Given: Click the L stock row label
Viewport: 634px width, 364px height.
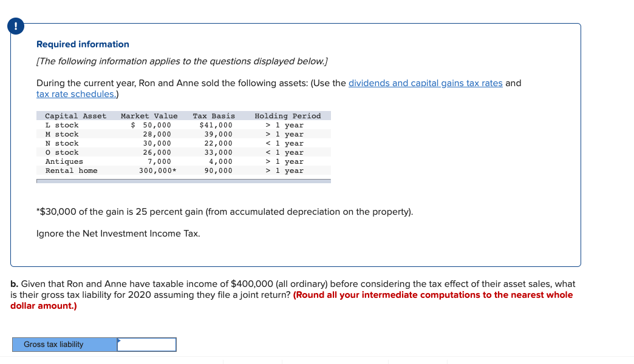Looking at the screenshot, I should [x=62, y=125].
